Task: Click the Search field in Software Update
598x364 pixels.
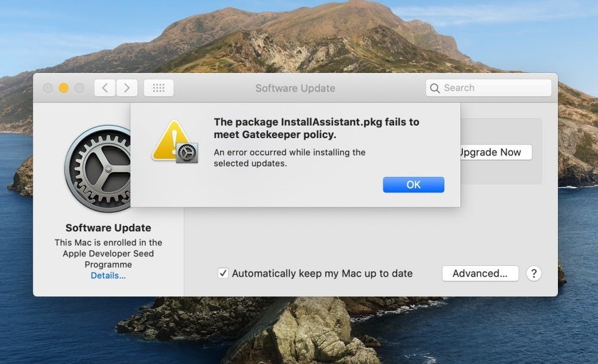Action: (489, 88)
